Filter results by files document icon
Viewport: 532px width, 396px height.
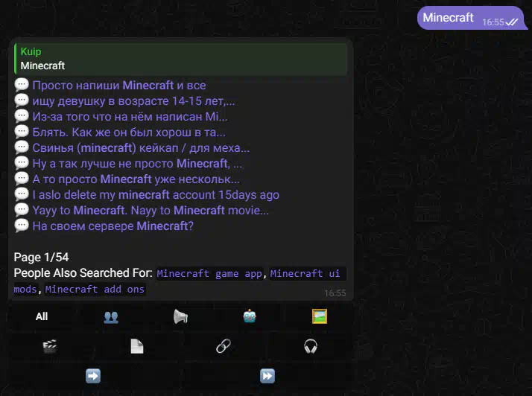137,346
